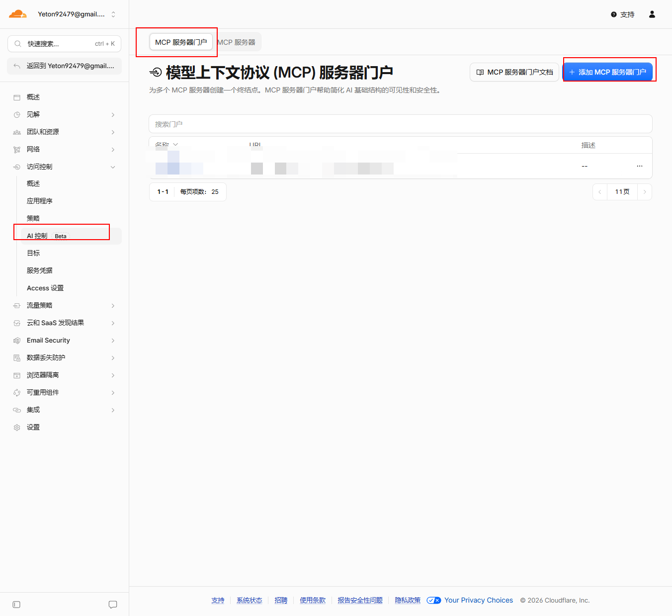
Task: Open the MCP 服务器门户文档 button
Action: point(514,72)
